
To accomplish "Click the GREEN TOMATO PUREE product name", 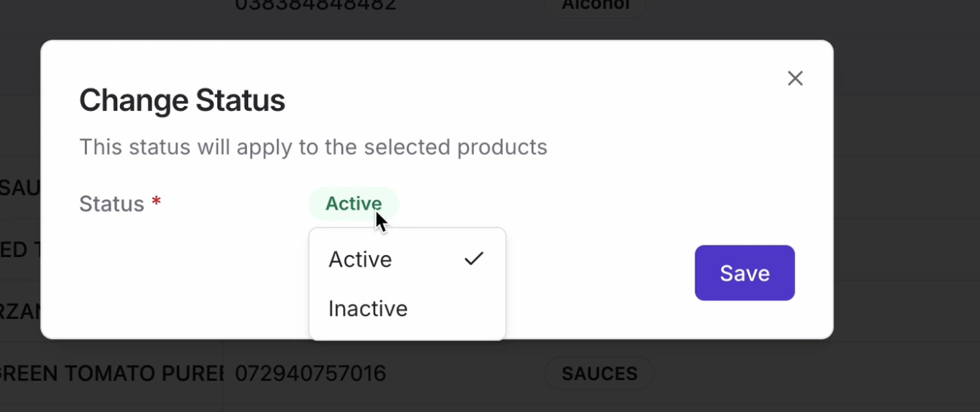I will click(x=110, y=374).
